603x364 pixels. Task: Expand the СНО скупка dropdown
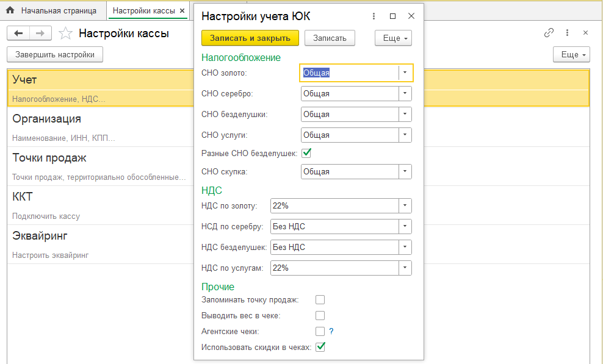pyautogui.click(x=405, y=172)
